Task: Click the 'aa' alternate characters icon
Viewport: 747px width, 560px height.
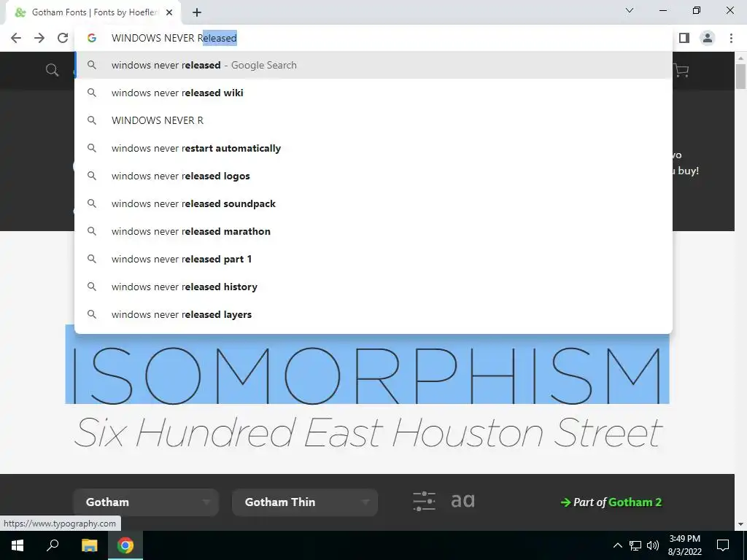Action: point(462,501)
